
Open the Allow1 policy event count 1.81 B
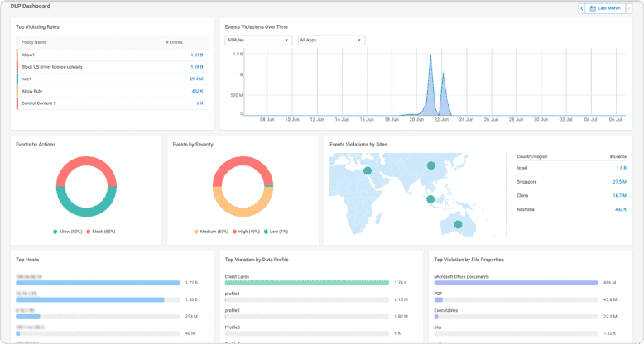point(197,55)
